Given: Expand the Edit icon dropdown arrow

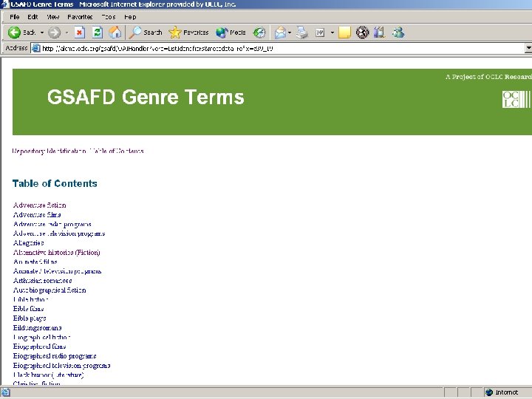Looking at the screenshot, I should pos(332,33).
